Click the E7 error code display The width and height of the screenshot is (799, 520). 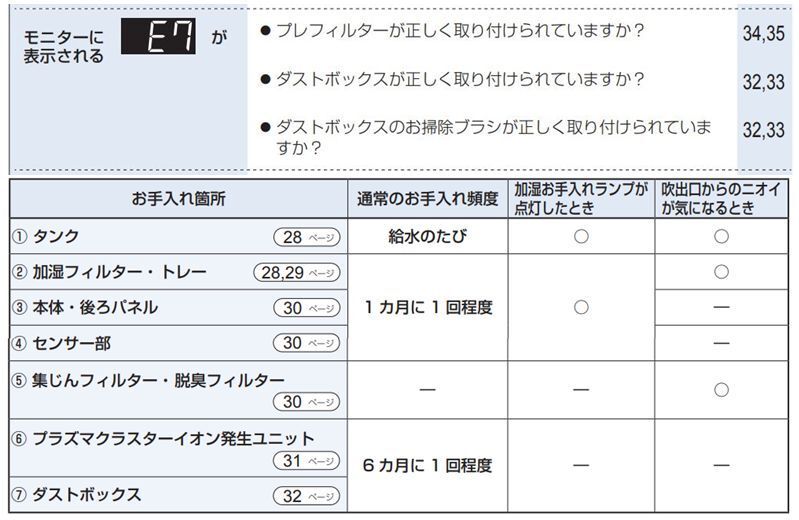click(x=158, y=36)
